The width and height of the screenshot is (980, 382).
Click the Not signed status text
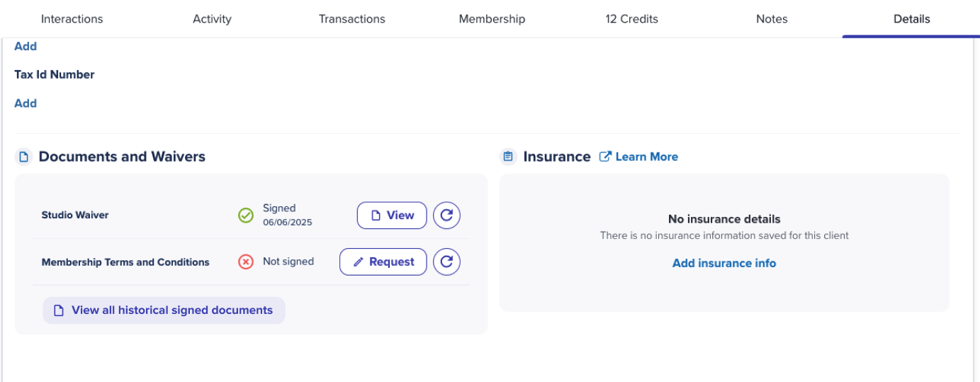click(x=288, y=262)
